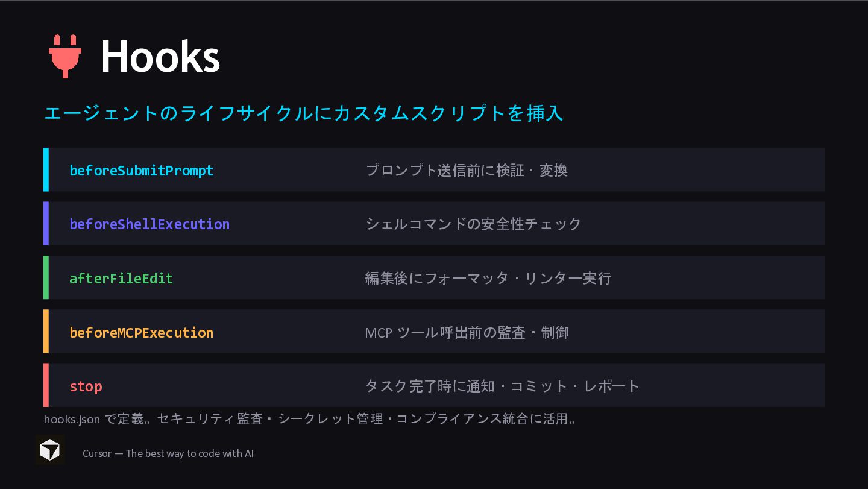This screenshot has width=868, height=489.
Task: Click the orange accent bar on beforeMCPExecution row
Action: (x=46, y=331)
